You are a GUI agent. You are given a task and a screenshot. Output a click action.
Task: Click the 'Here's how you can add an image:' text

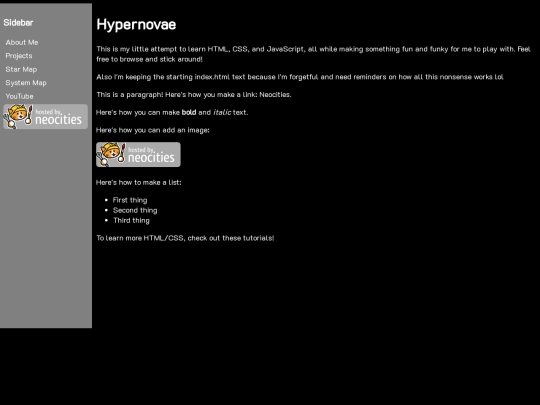153,130
